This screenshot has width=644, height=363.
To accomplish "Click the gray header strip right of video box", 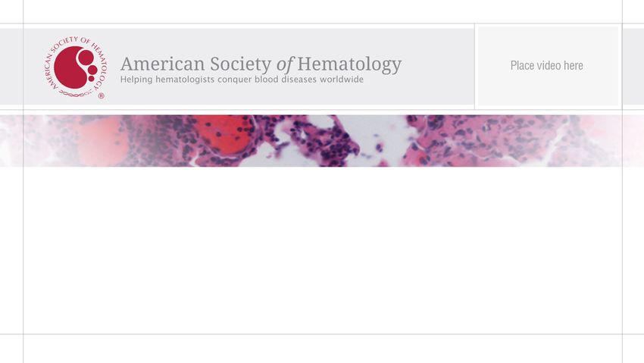I will [x=633, y=67].
